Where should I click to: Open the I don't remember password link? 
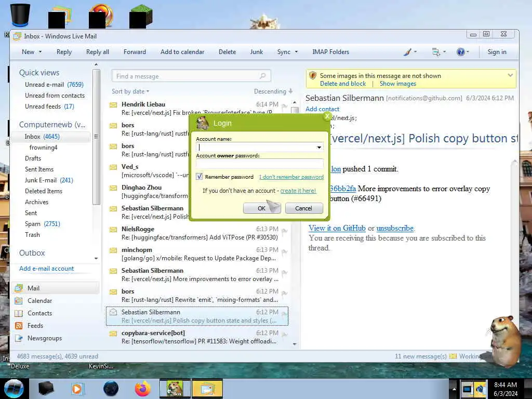pos(291,177)
